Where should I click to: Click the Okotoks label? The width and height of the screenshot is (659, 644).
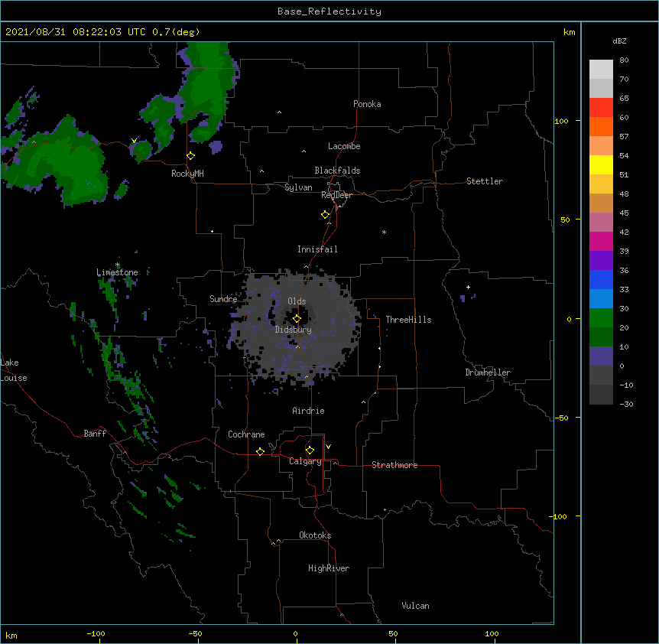pos(315,535)
